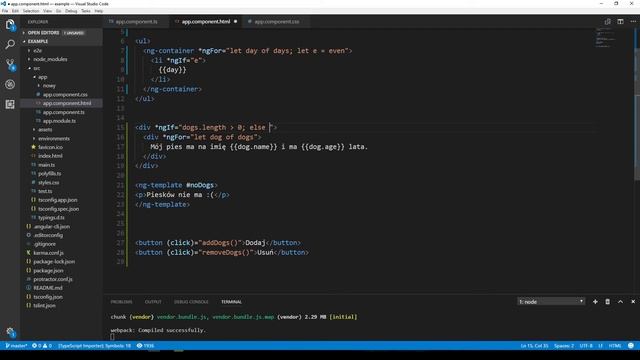Collapse the app folder
The image size is (640, 360).
click(x=42, y=77)
